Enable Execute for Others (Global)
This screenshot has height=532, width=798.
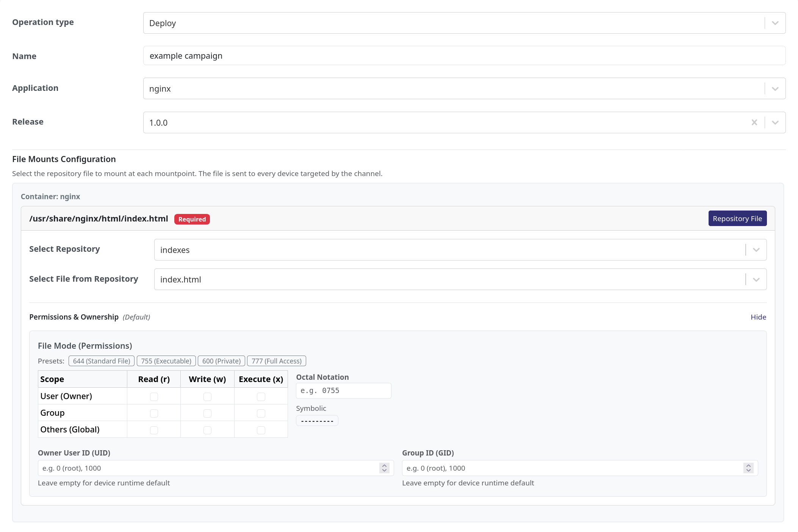pyautogui.click(x=261, y=430)
